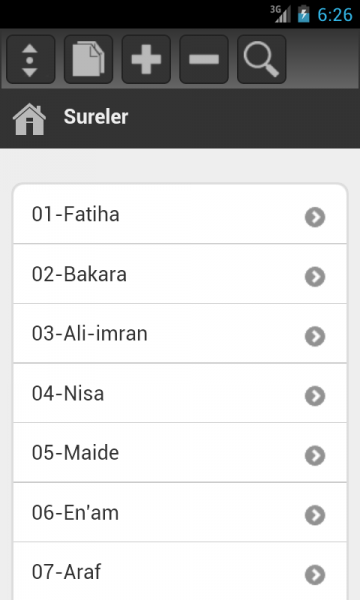
Task: Open the 07-Araf sure
Action: (x=180, y=571)
